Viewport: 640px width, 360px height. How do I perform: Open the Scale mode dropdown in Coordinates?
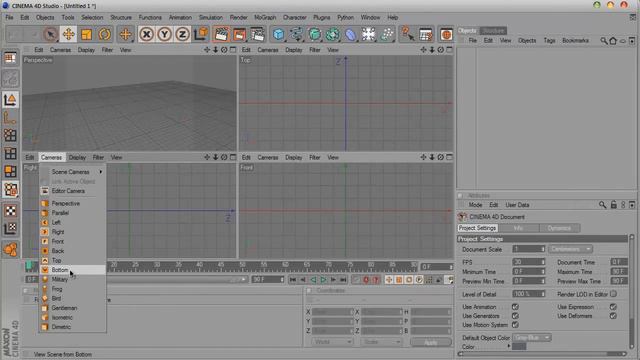(x=381, y=342)
